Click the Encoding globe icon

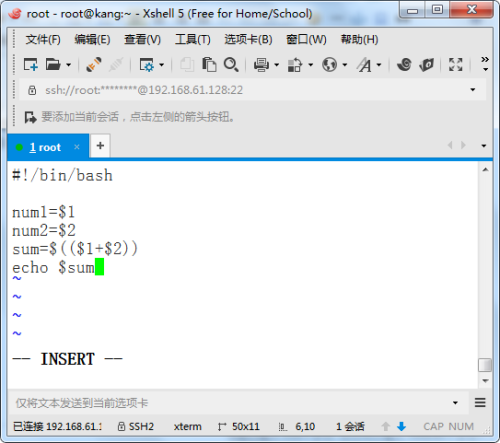tap(329, 65)
